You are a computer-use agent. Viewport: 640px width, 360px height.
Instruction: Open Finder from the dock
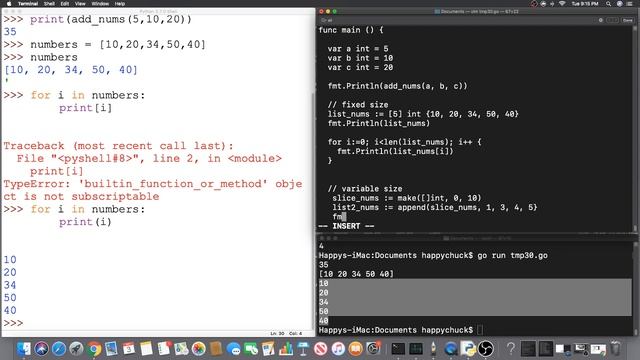pos(24,349)
